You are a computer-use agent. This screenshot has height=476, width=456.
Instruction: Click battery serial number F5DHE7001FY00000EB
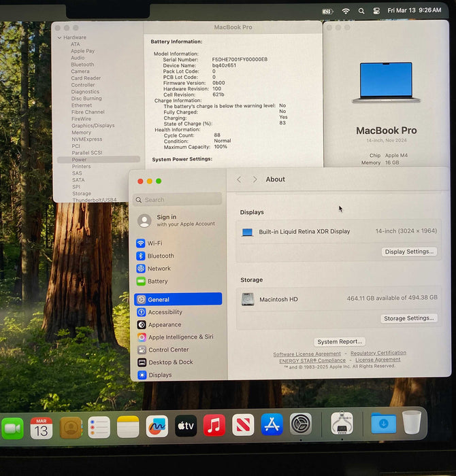click(240, 60)
